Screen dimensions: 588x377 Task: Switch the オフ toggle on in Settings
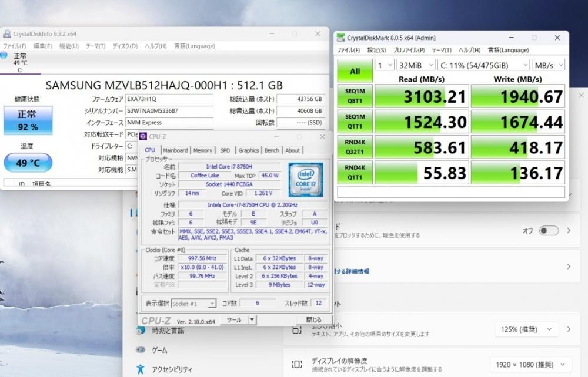(x=549, y=231)
